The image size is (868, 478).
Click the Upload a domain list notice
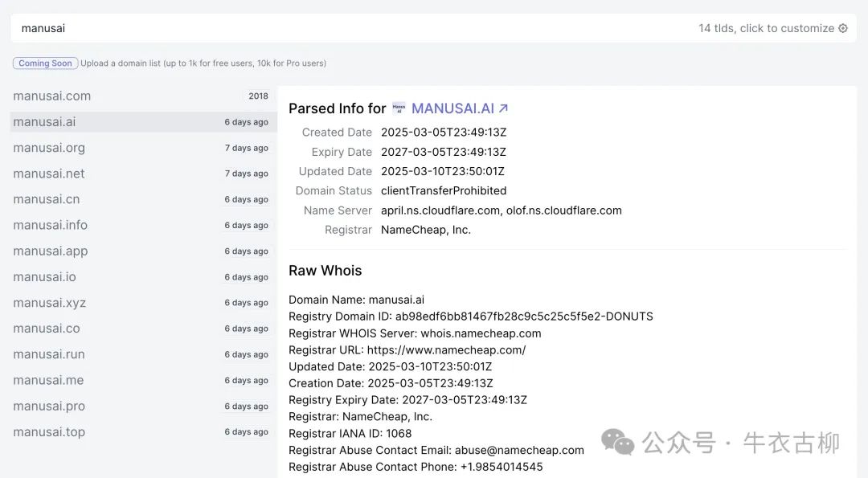pyautogui.click(x=203, y=63)
